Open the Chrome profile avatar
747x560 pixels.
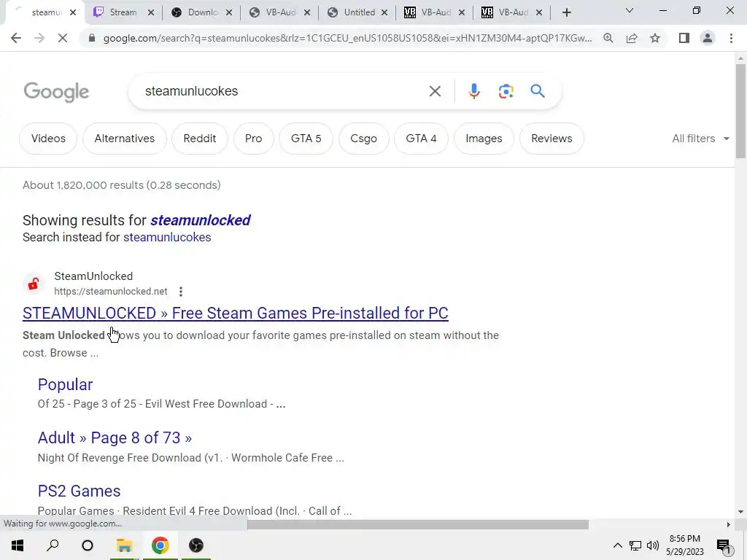[708, 38]
